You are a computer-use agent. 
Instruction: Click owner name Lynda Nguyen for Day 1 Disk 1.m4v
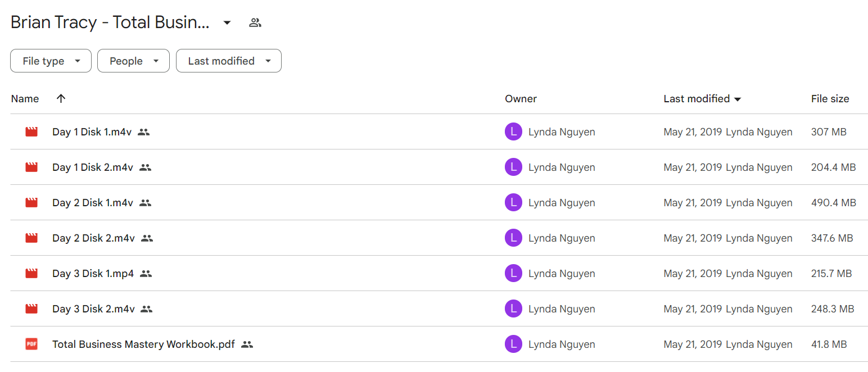(562, 132)
